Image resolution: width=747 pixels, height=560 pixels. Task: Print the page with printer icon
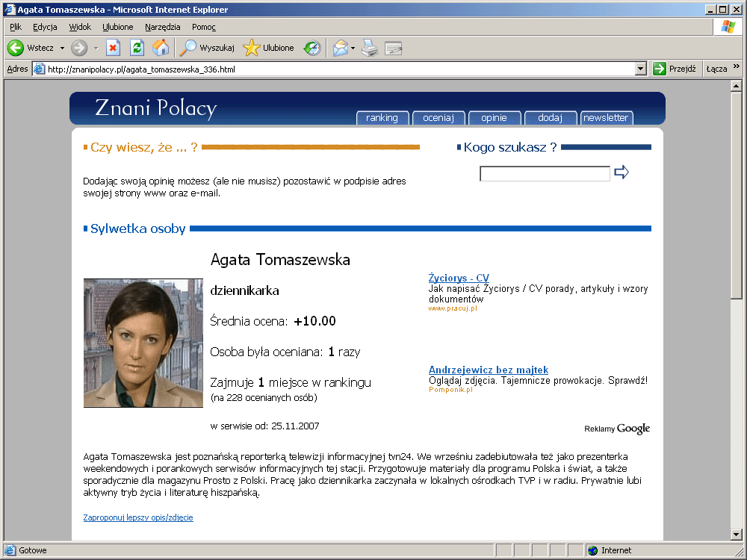tap(370, 48)
